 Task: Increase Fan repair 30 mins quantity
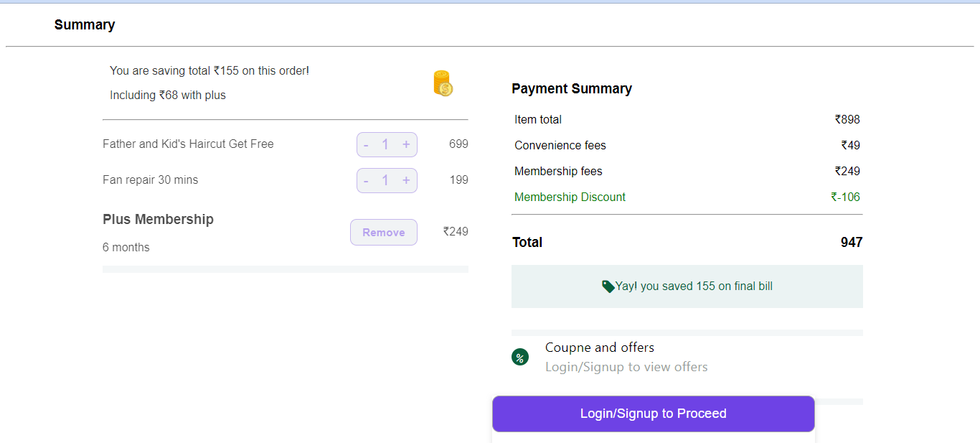coord(406,180)
